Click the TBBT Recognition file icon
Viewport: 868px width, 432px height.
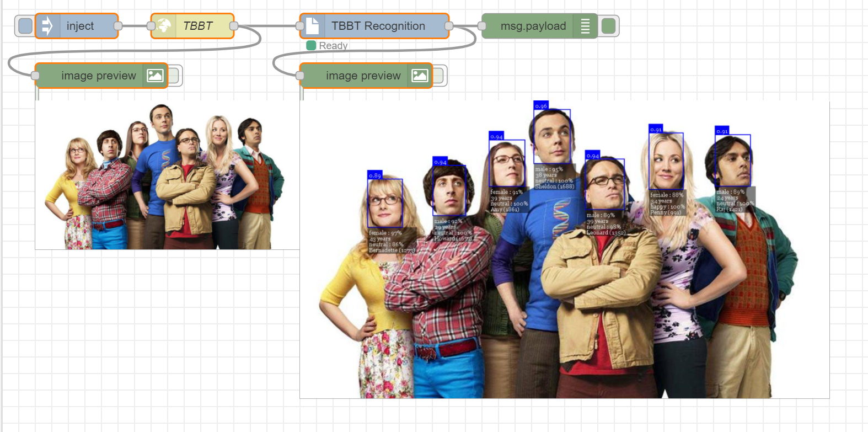pyautogui.click(x=312, y=26)
